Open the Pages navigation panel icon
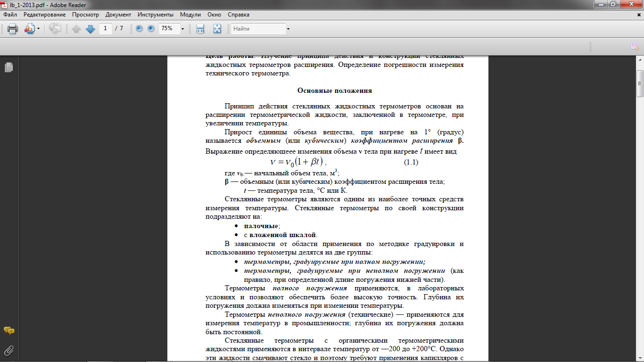 click(x=9, y=67)
